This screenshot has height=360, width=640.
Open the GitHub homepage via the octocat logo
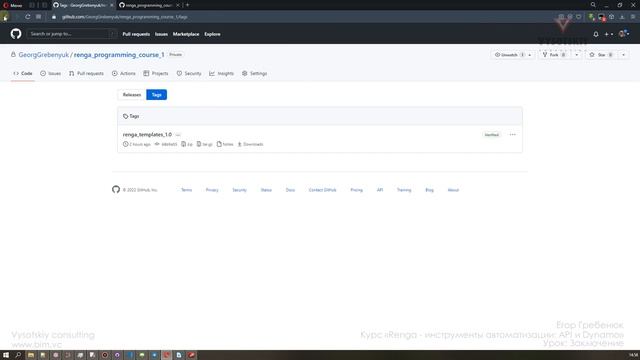[x=16, y=34]
